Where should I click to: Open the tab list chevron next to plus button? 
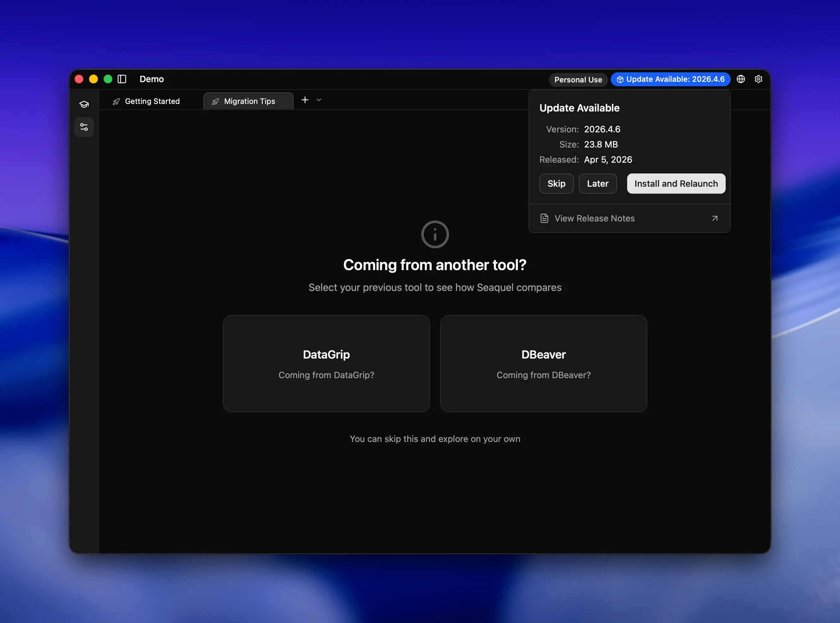point(319,100)
